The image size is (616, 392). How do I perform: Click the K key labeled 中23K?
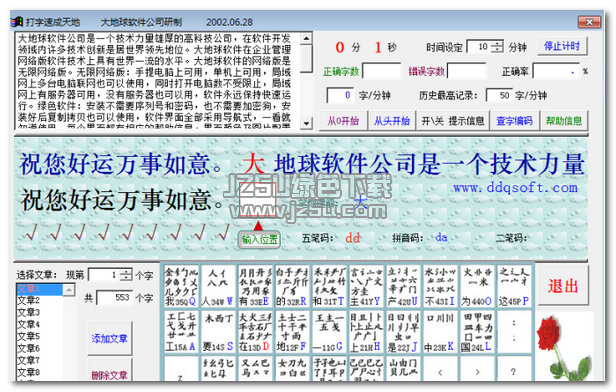(x=440, y=332)
